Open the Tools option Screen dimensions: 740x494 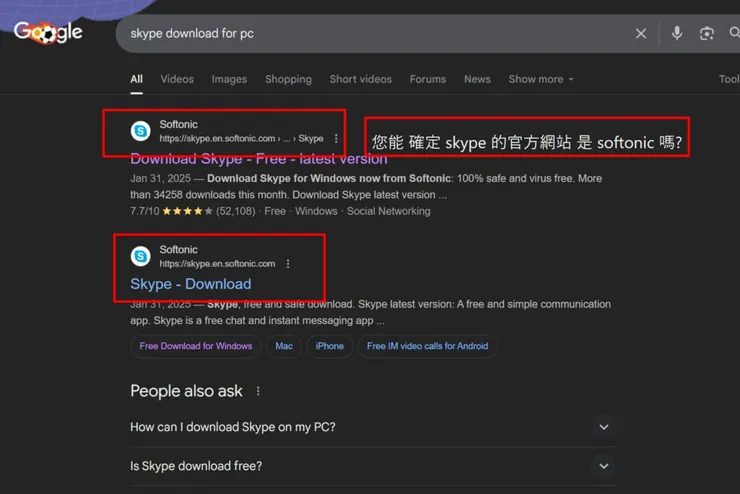click(x=729, y=79)
